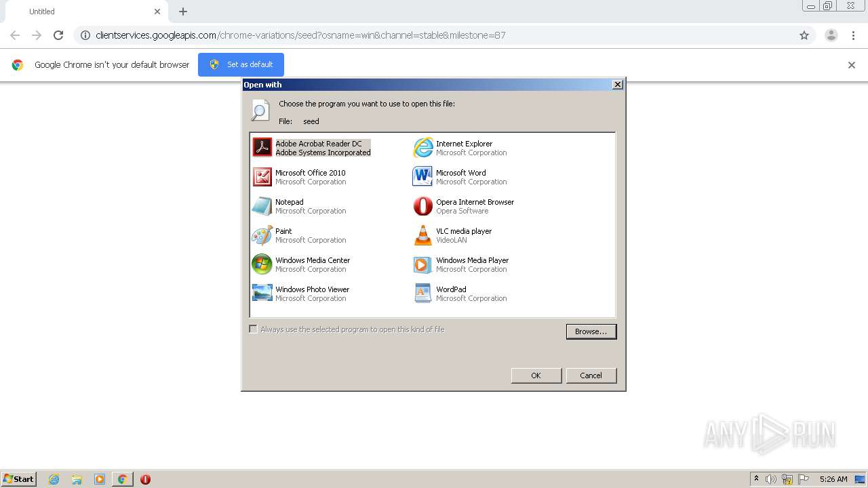Screen dimensions: 868x488
Task: Launch Windows Media Player from taskbar
Action: point(100,479)
